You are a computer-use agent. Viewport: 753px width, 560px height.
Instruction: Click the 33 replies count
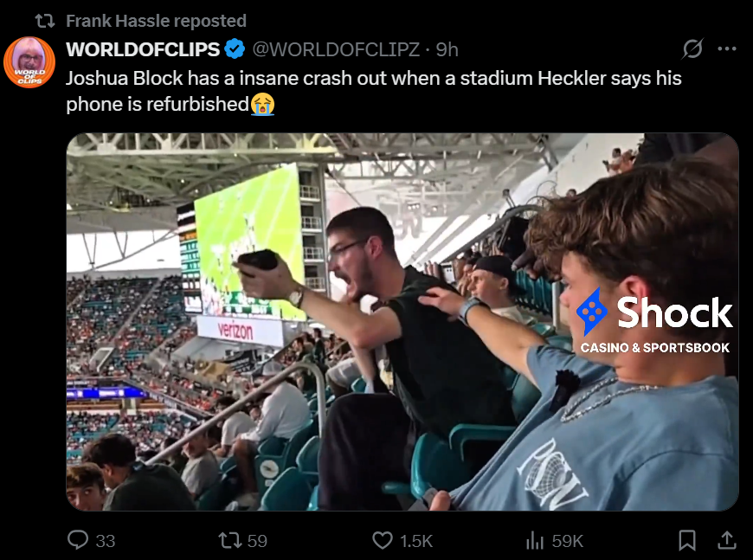click(x=106, y=541)
